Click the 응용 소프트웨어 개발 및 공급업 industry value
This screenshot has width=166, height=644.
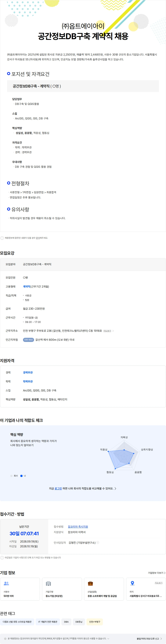(102, 596)
